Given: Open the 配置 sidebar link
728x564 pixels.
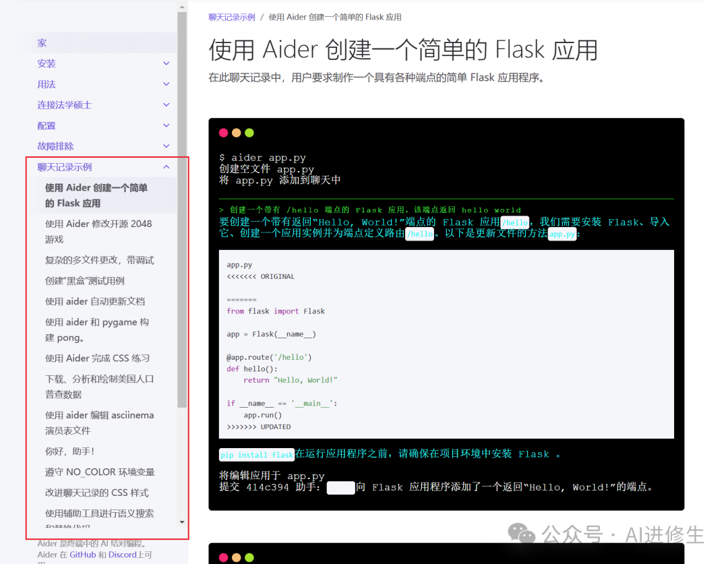Looking at the screenshot, I should pyautogui.click(x=47, y=125).
